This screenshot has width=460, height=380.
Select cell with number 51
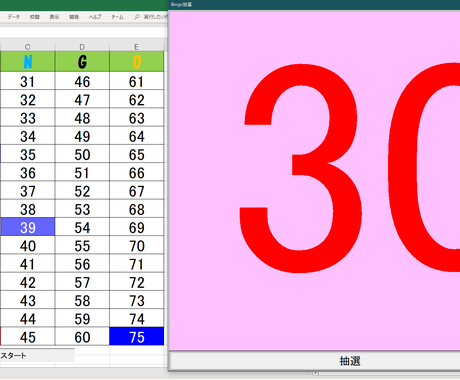coord(82,173)
